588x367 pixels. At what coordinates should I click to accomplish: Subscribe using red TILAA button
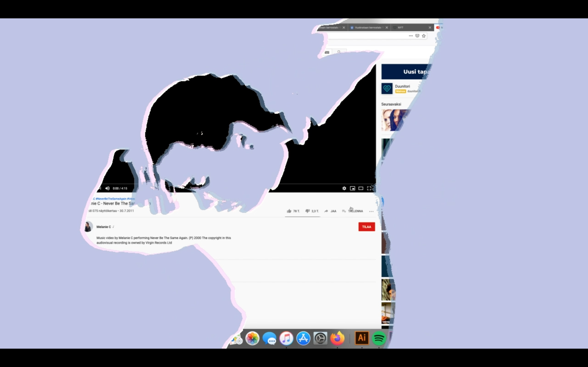pos(366,227)
